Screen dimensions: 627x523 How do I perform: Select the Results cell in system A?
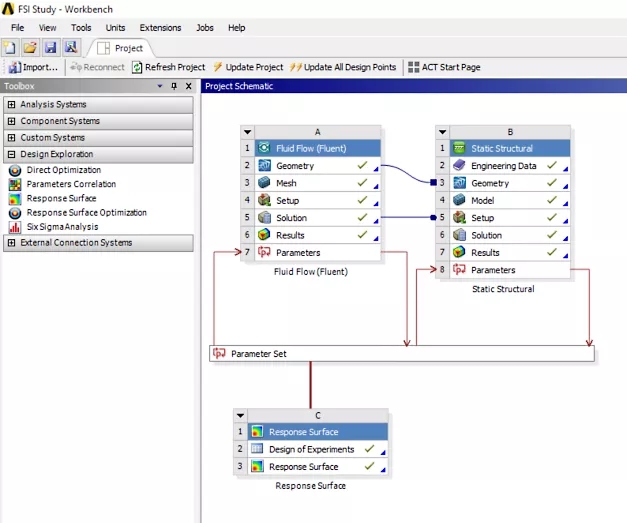point(317,235)
